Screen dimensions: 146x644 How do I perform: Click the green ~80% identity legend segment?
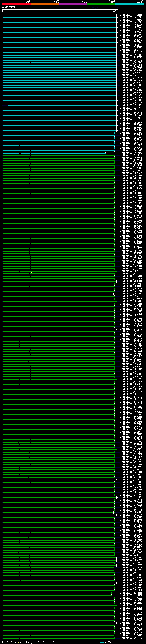click(101, 4)
